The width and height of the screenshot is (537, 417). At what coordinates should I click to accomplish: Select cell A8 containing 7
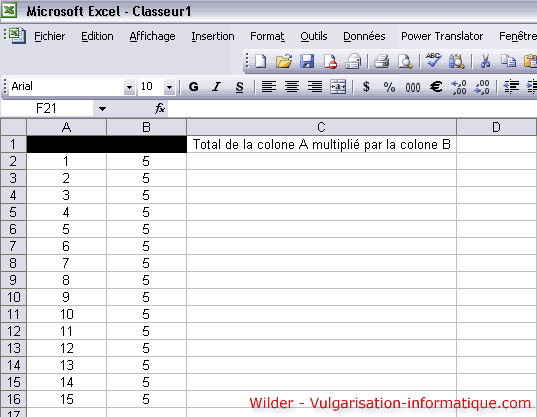pyautogui.click(x=66, y=263)
